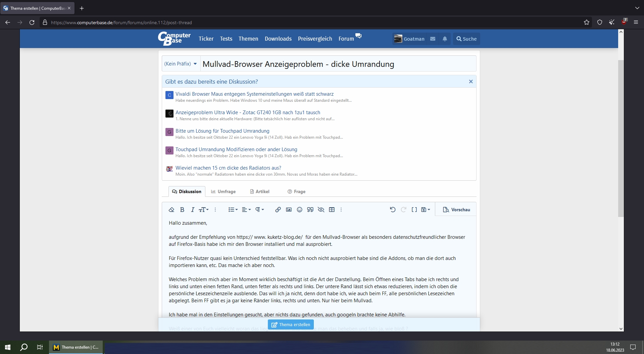This screenshot has height=354, width=644.
Task: Toggle italic formatting in editor
Action: (192, 210)
